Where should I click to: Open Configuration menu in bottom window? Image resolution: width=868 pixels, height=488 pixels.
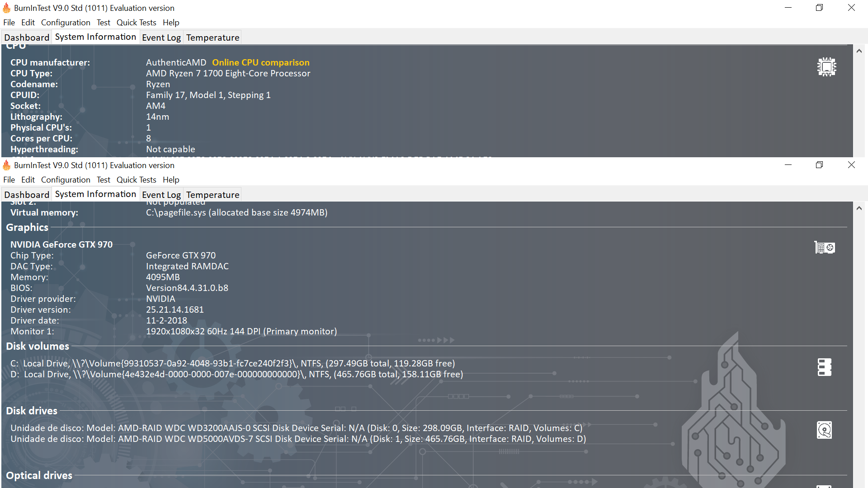pyautogui.click(x=66, y=179)
